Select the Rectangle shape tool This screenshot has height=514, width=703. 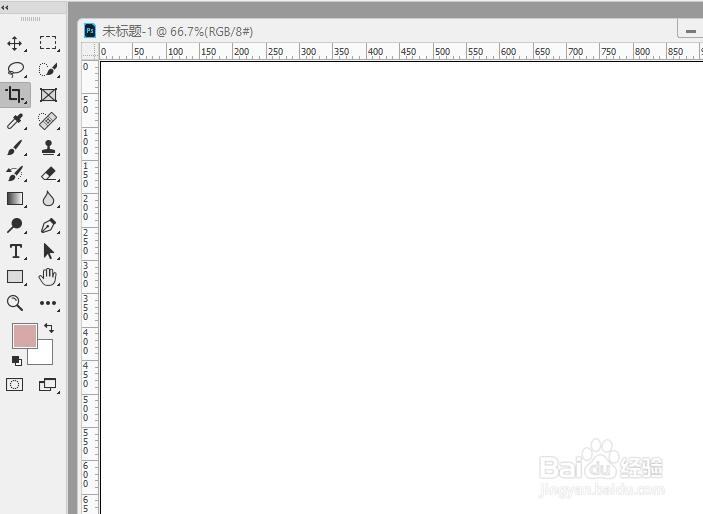[x=15, y=277]
